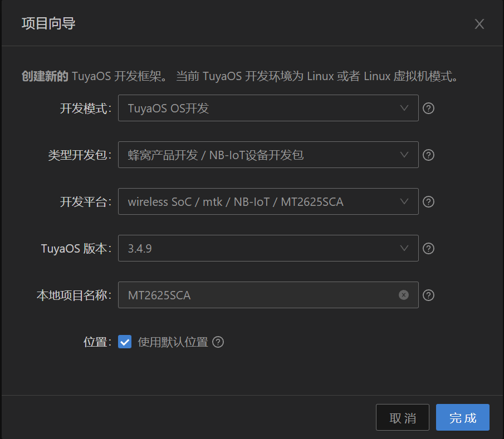Click help icon beside 开发平台 dropdown

(428, 201)
